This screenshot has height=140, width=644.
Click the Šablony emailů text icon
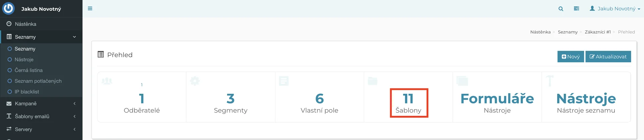pyautogui.click(x=9, y=116)
